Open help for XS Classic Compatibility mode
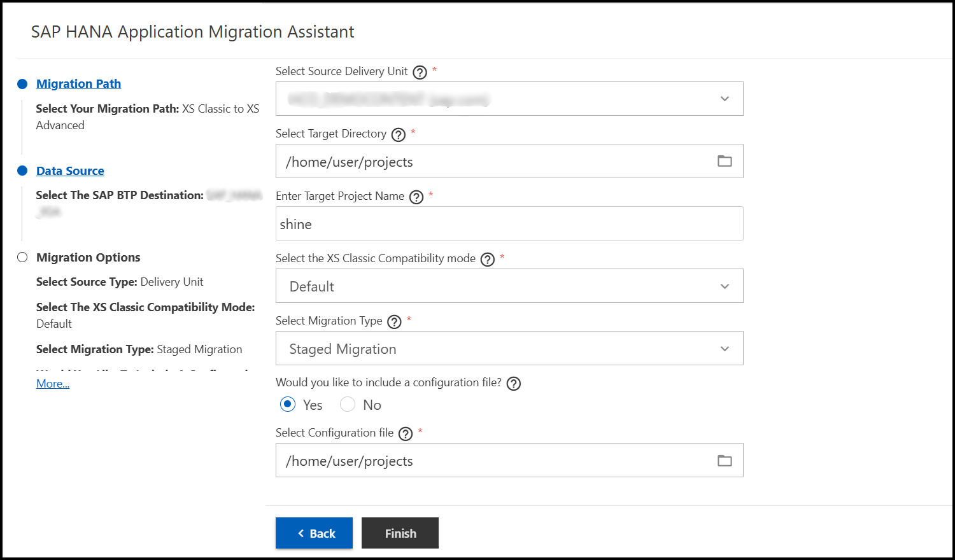955x560 pixels. pyautogui.click(x=488, y=259)
